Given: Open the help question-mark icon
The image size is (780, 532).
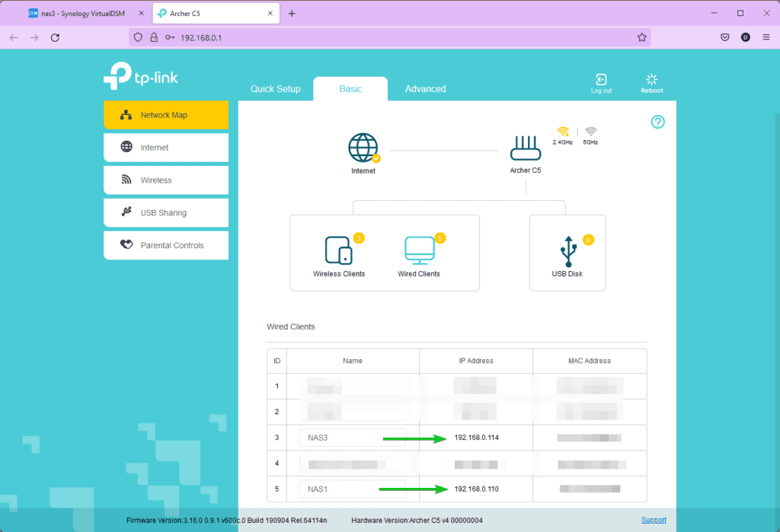Looking at the screenshot, I should click(657, 121).
